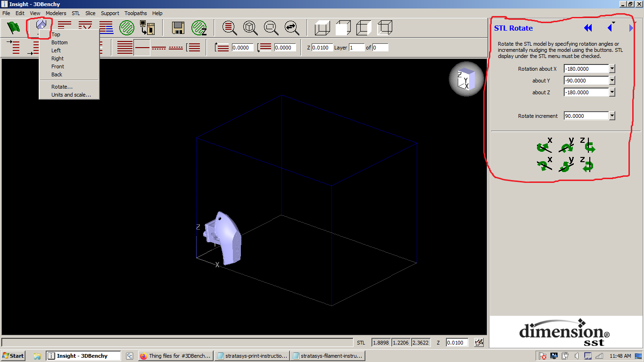Viewport: 644px width, 362px height.
Task: Switch to Thing files for #3DBenchy taskbar window
Action: point(175,356)
